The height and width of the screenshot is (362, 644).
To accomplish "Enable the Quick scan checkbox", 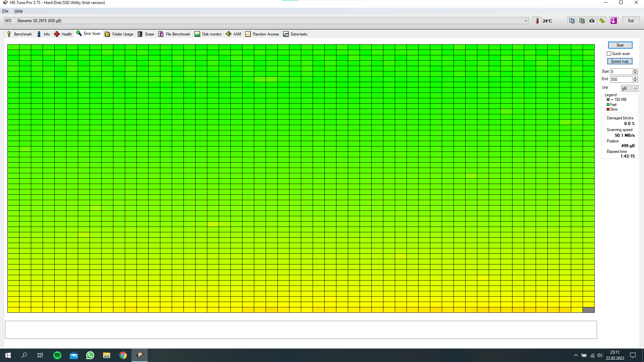I will 609,54.
